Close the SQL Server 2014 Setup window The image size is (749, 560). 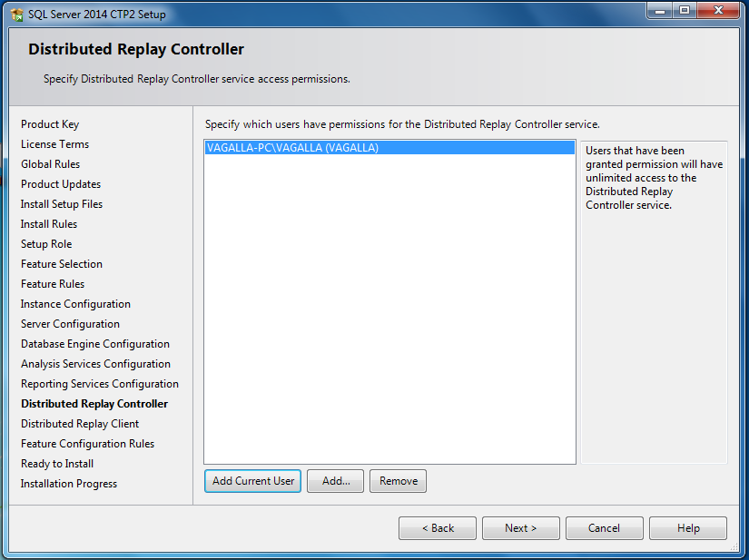pyautogui.click(x=718, y=11)
